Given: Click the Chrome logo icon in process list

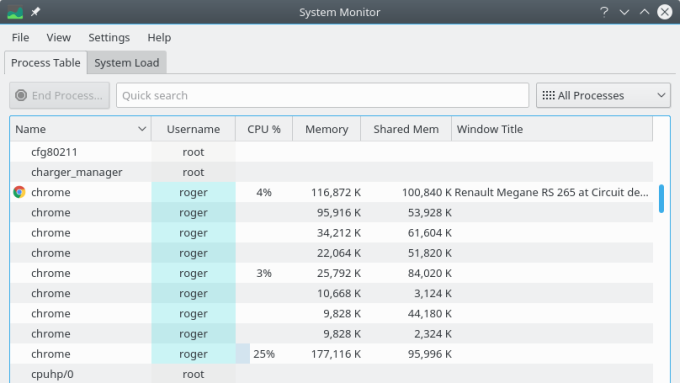Looking at the screenshot, I should (19, 192).
